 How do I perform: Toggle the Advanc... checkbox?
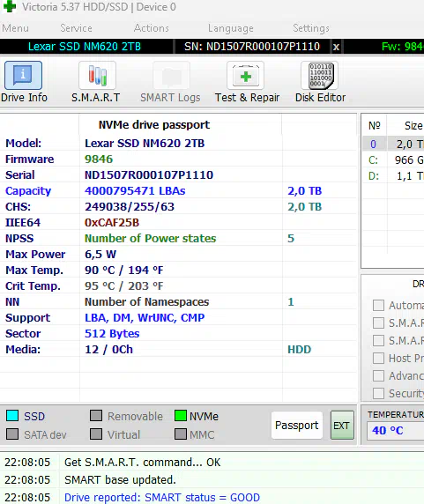378,375
